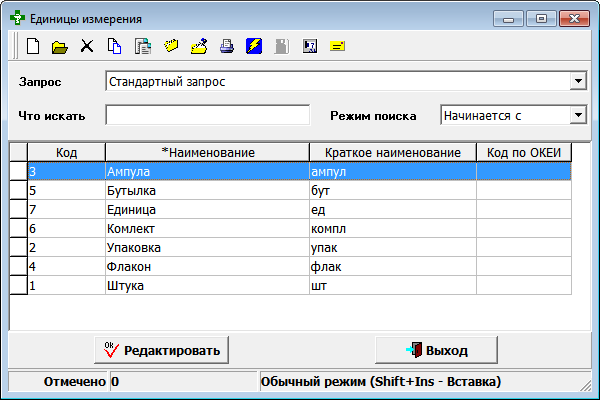This screenshot has width=600, height=400.
Task: Click the Выход button
Action: pos(436,350)
